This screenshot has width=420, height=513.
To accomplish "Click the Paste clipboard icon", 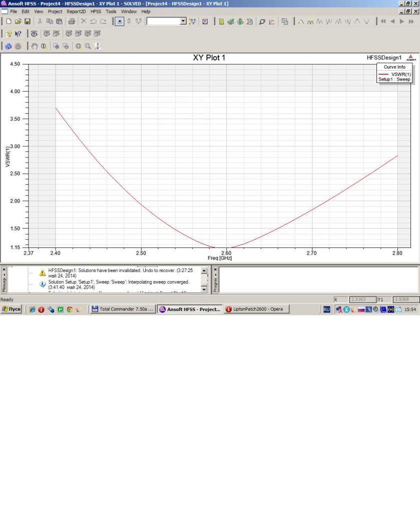I will point(59,22).
